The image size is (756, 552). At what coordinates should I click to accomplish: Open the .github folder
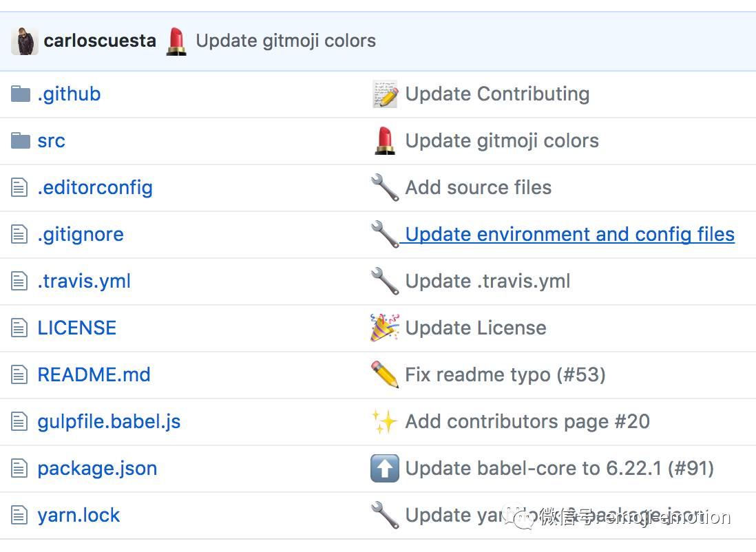tap(69, 94)
